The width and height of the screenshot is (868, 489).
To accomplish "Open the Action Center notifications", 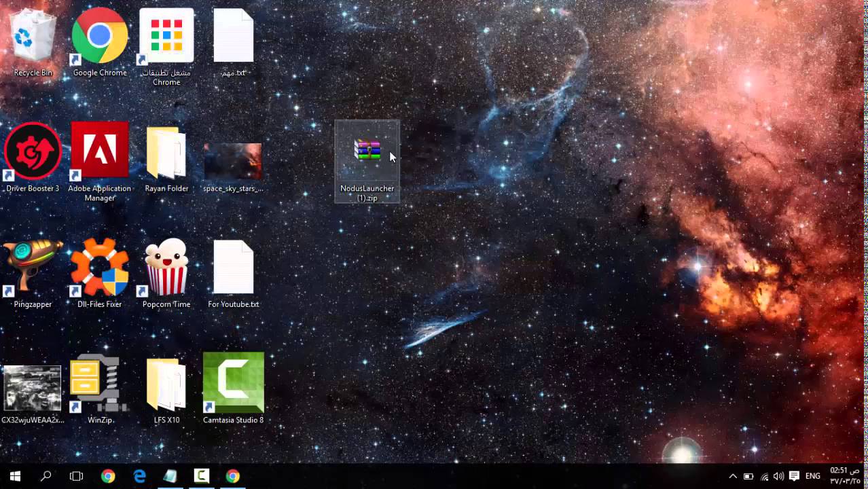I will pos(794,476).
